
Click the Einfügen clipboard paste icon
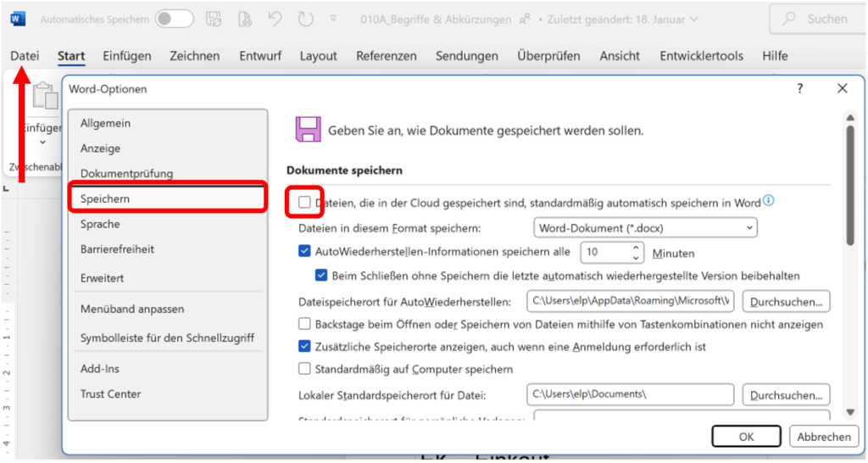coord(46,95)
